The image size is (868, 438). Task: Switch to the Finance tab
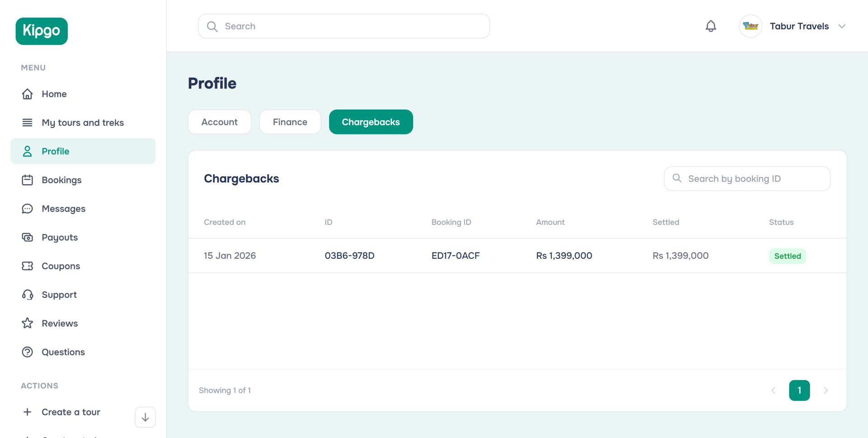point(290,122)
